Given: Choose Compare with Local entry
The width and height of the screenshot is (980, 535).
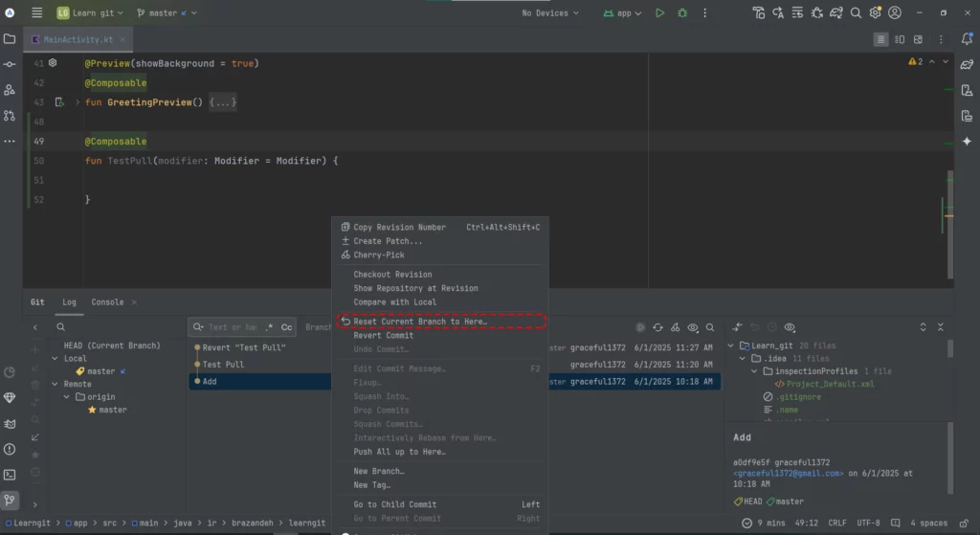Looking at the screenshot, I should click(440, 301).
